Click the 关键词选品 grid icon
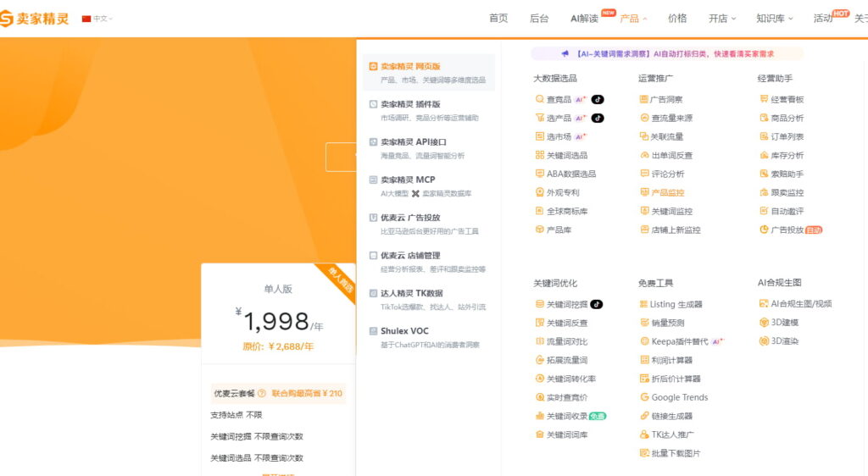Screen dimensions: 868x476 tap(539, 155)
